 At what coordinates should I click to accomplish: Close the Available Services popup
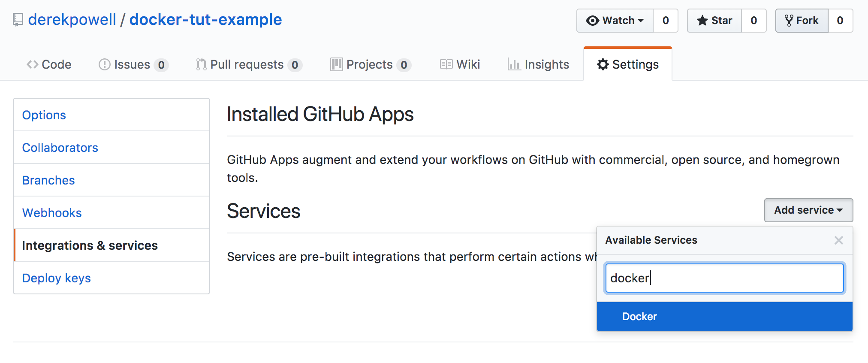[x=839, y=240]
